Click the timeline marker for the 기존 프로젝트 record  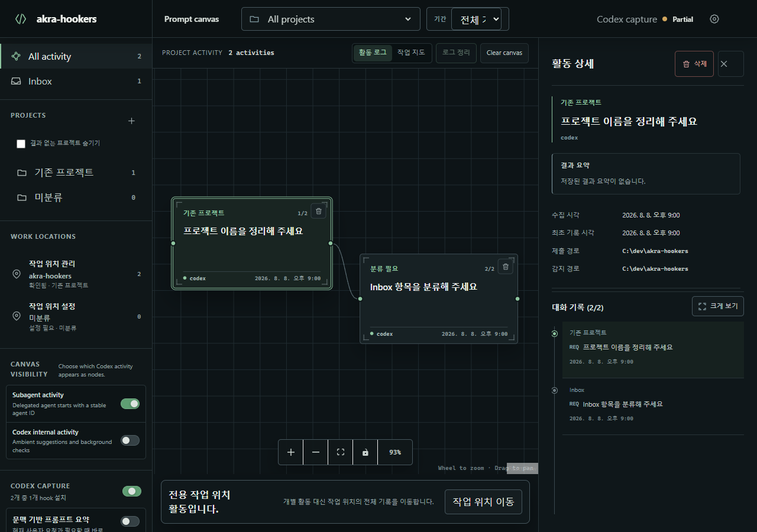tap(555, 334)
